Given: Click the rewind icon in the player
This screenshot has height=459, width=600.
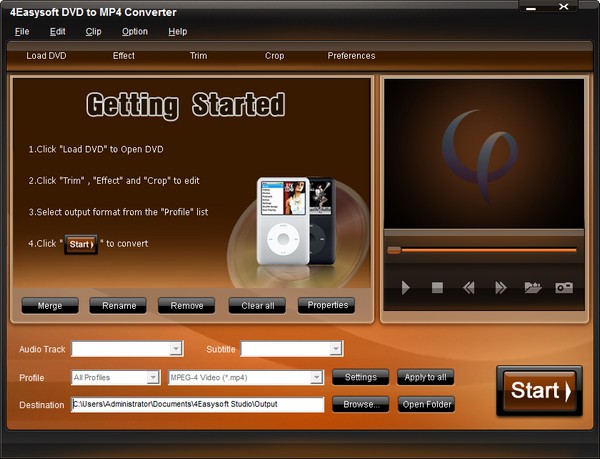Looking at the screenshot, I should coord(468,288).
